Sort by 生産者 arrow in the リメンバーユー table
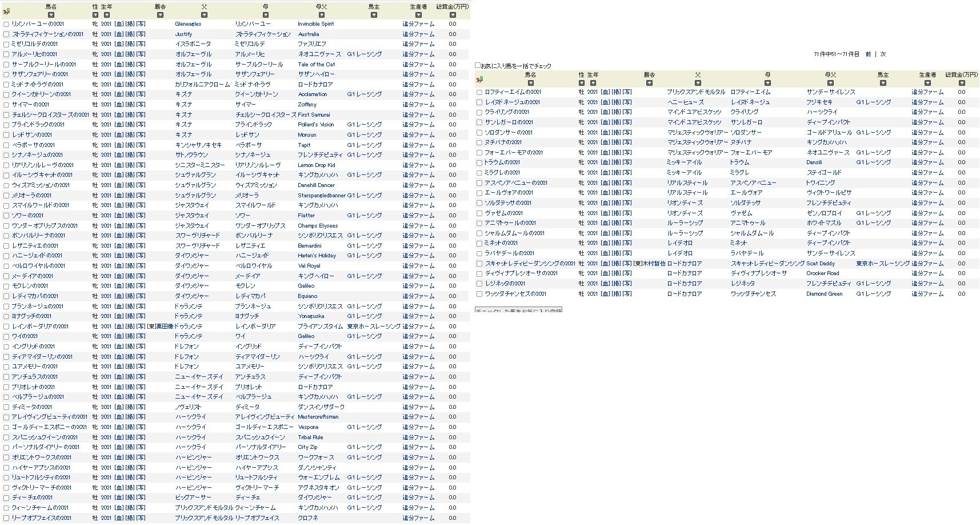 tap(418, 15)
